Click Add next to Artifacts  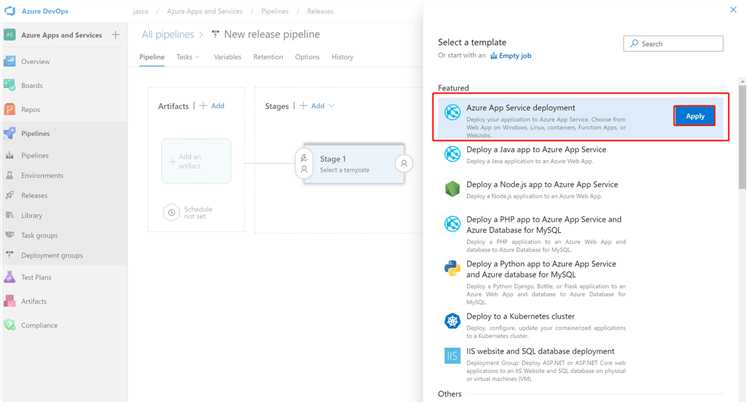pos(212,106)
